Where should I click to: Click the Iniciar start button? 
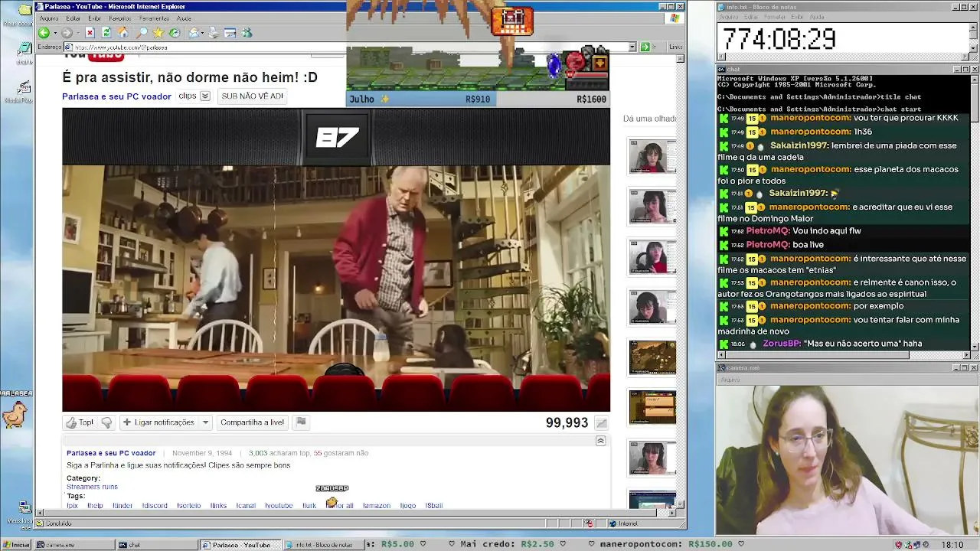[x=16, y=545]
